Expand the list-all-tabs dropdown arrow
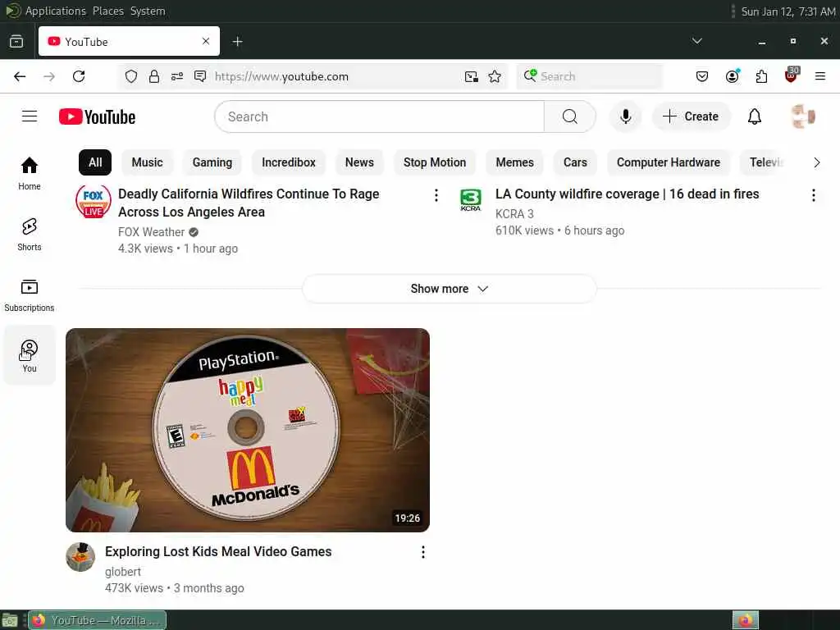The height and width of the screenshot is (630, 840). [x=697, y=41]
